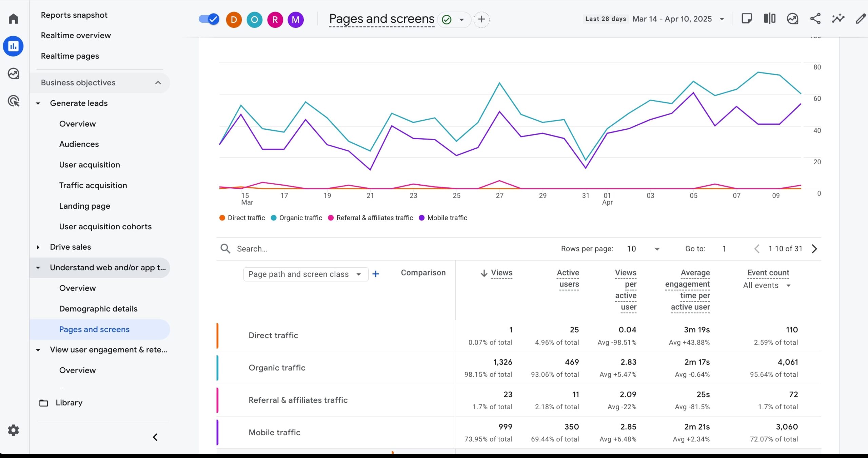Open the date range picker dropdown
Screen dimensions: 868x458
click(722, 19)
